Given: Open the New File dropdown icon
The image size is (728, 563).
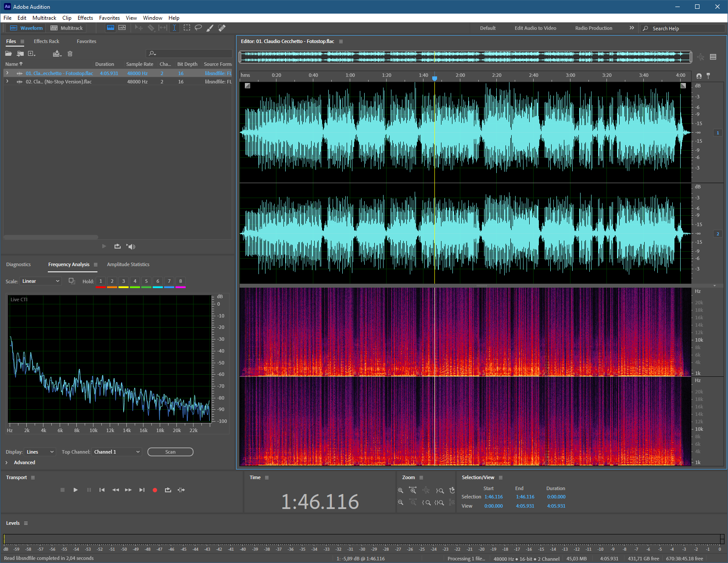Looking at the screenshot, I should click(32, 54).
